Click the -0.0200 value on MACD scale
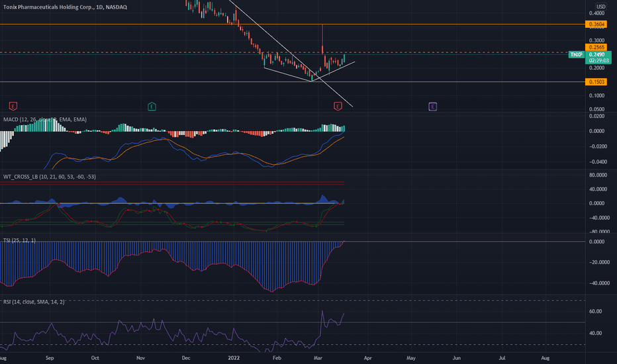Viewport: 617px width, 364px height. click(596, 146)
